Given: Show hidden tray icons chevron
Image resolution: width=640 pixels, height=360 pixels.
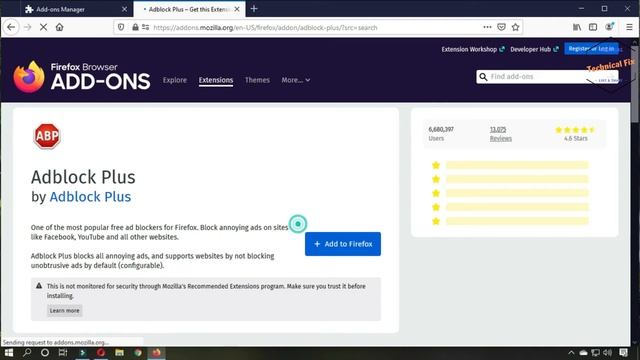Looking at the screenshot, I should tap(571, 353).
